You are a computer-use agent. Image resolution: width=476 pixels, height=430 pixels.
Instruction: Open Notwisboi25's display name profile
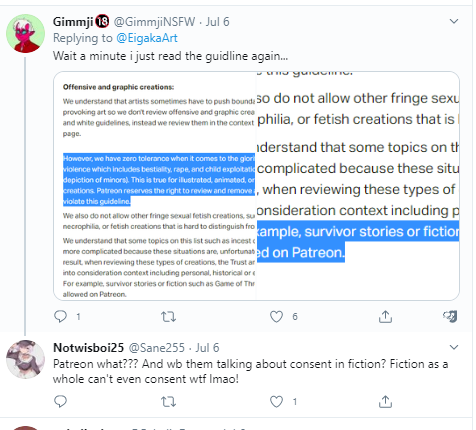88,348
